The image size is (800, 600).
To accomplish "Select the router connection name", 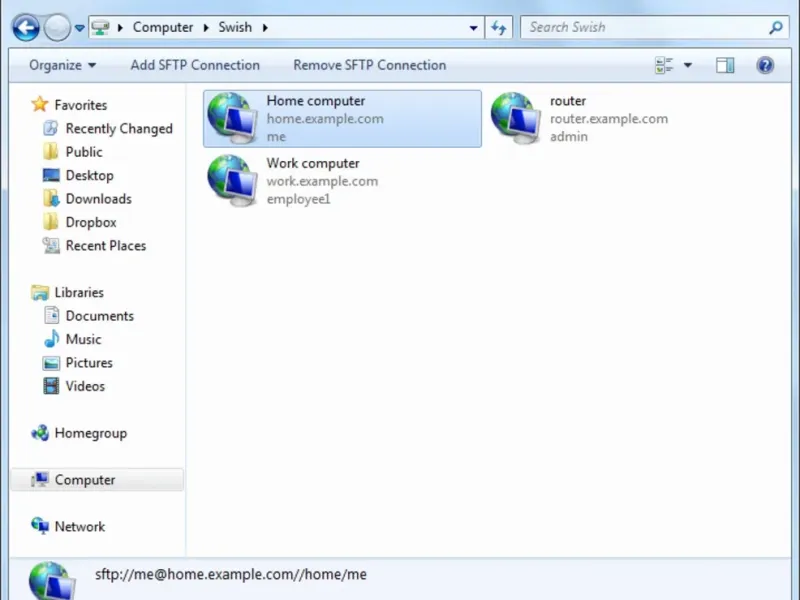I will click(568, 101).
